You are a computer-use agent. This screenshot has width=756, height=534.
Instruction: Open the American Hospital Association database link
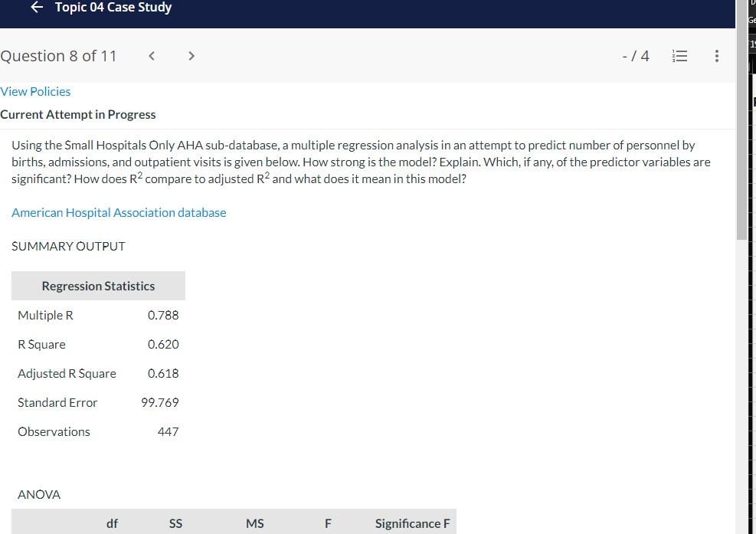tap(119, 213)
